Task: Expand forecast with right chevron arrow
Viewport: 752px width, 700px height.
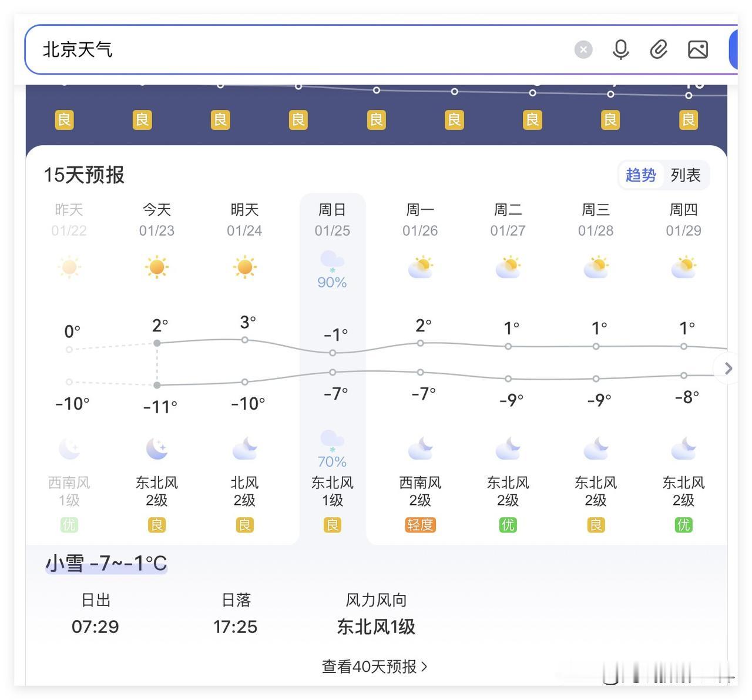Action: coord(727,369)
